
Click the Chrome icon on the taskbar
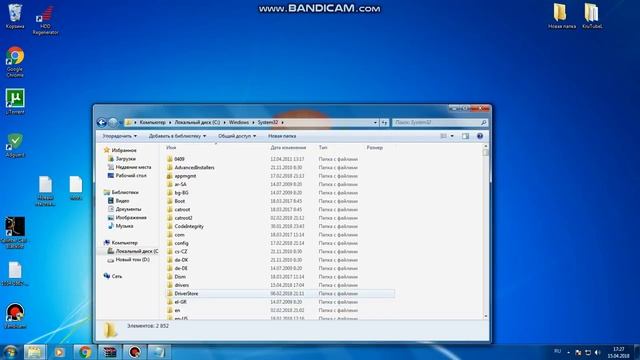85,352
